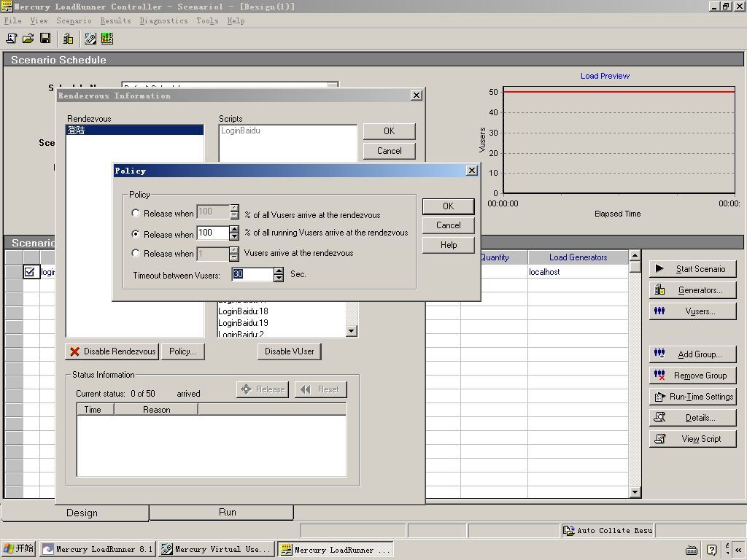Select 'Release when % of all running Vusers arrive'
The height and width of the screenshot is (560, 747).
point(136,234)
